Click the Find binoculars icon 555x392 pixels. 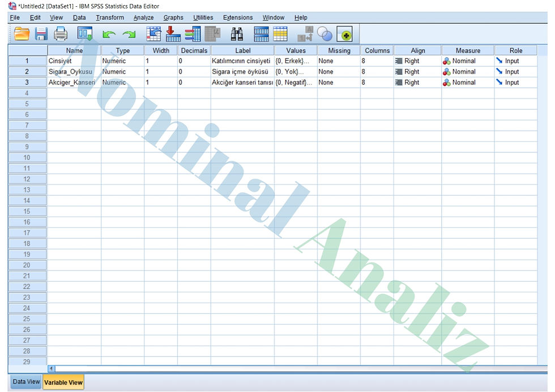pyautogui.click(x=237, y=34)
